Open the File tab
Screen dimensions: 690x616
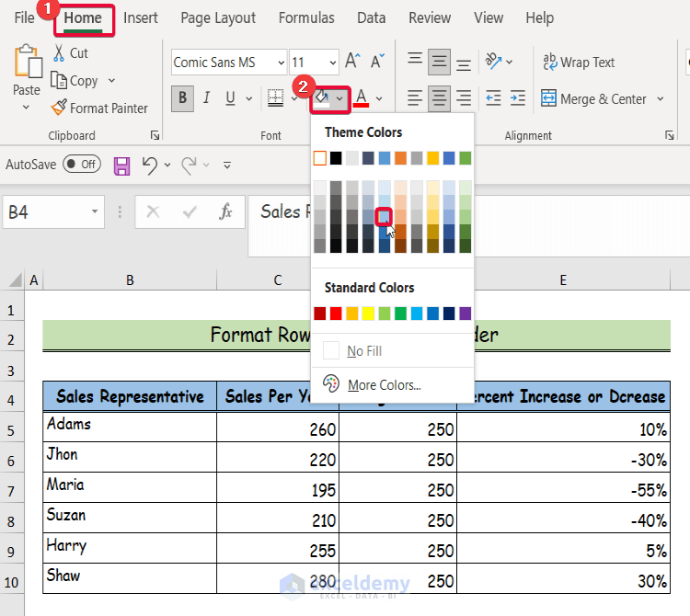pos(24,17)
